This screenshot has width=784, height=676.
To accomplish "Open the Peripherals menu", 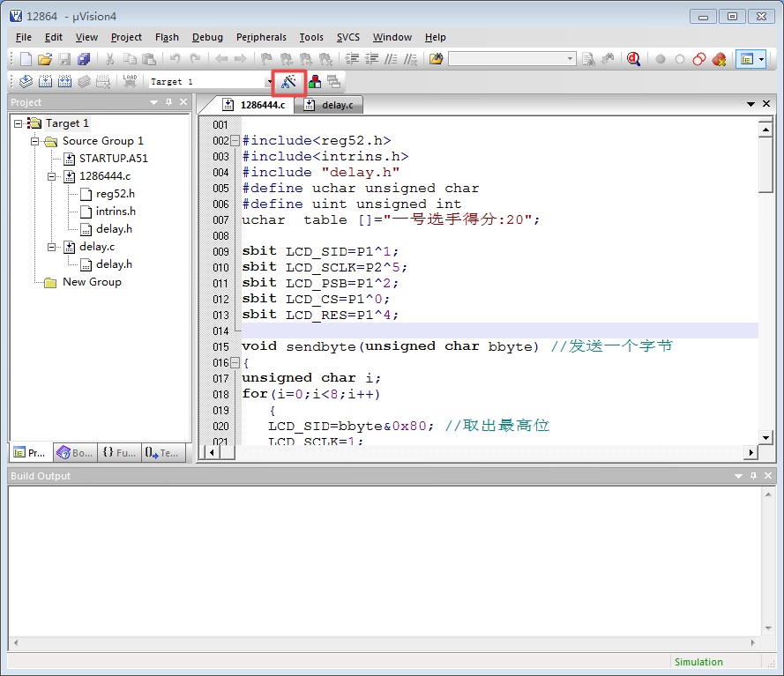I will (x=261, y=37).
